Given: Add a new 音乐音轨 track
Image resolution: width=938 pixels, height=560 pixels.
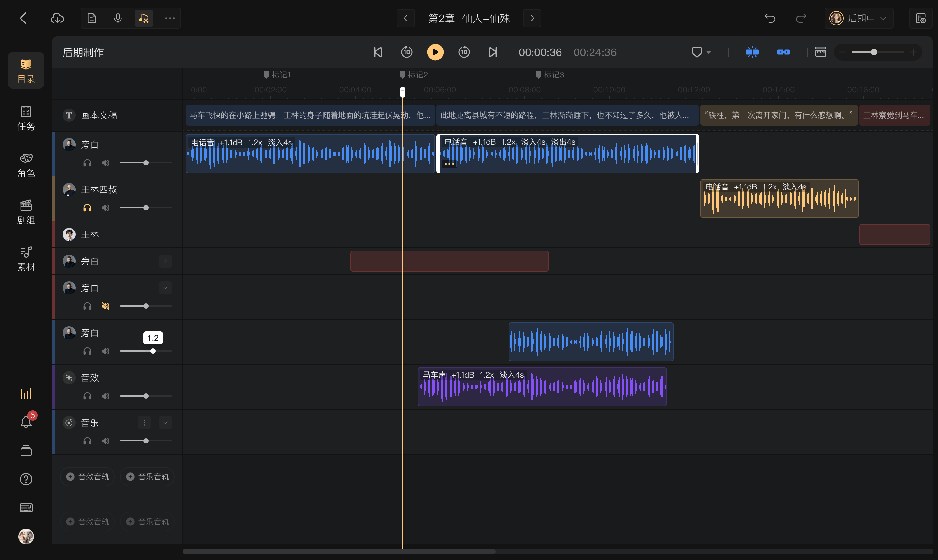Looking at the screenshot, I should point(148,477).
